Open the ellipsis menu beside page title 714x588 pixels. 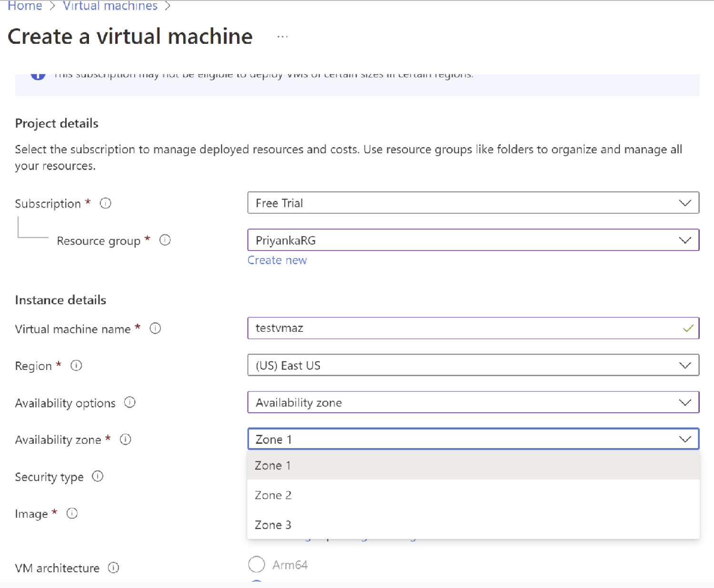coord(282,37)
